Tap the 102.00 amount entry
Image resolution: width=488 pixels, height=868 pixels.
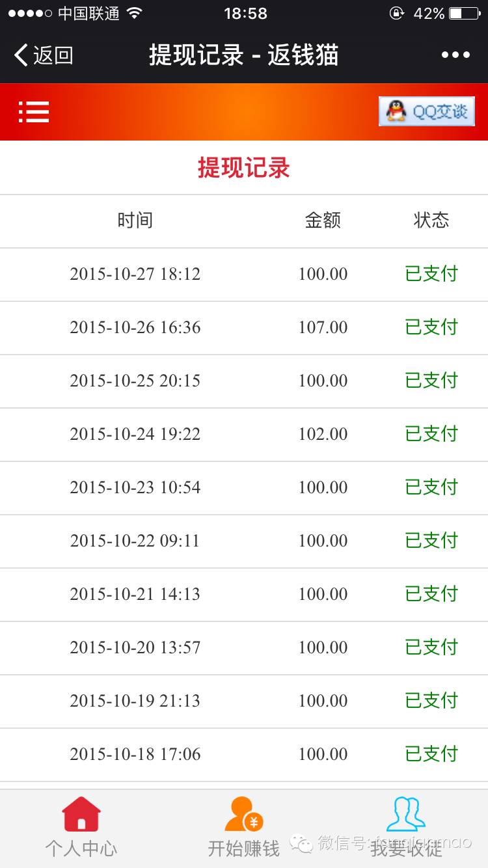[323, 434]
